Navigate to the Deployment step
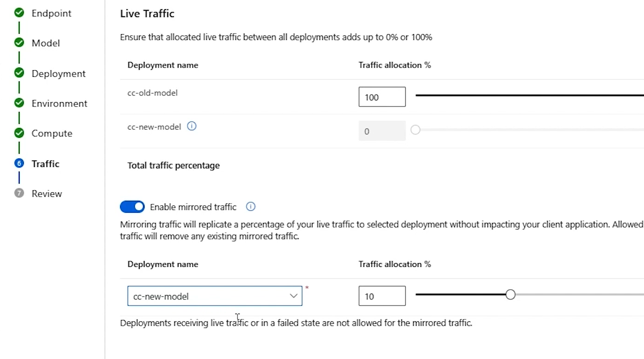 (x=58, y=74)
